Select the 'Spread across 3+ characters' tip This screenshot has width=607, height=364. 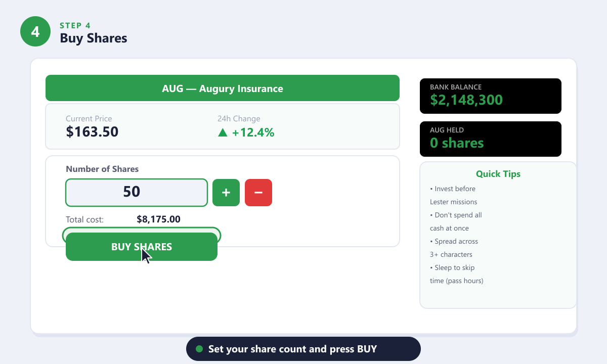(x=454, y=248)
